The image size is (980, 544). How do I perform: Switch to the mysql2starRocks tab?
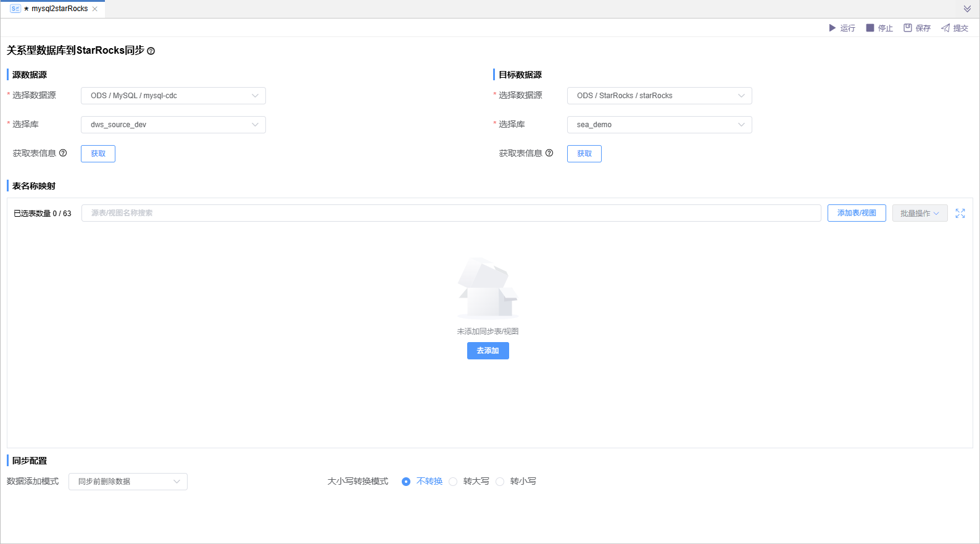coord(59,9)
